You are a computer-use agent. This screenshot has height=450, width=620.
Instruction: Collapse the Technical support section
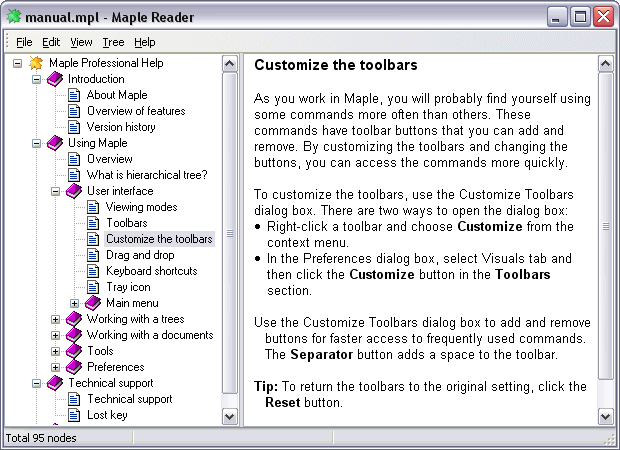click(x=36, y=383)
